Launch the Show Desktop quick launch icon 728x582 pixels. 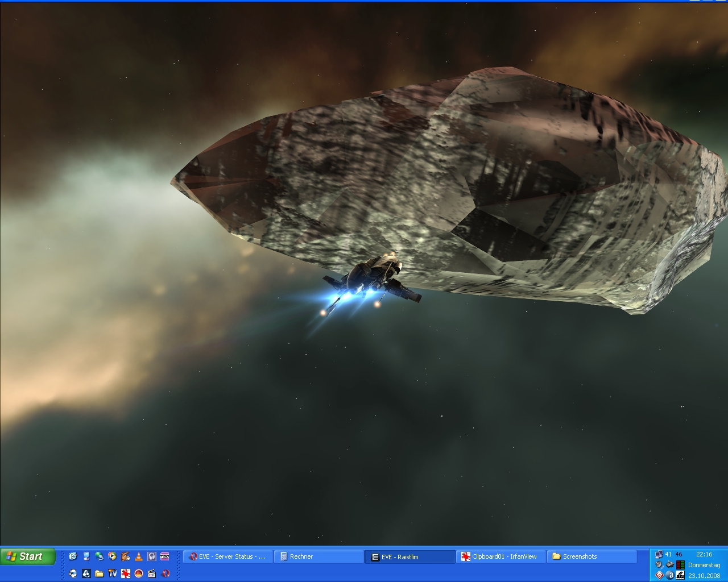coord(86,556)
